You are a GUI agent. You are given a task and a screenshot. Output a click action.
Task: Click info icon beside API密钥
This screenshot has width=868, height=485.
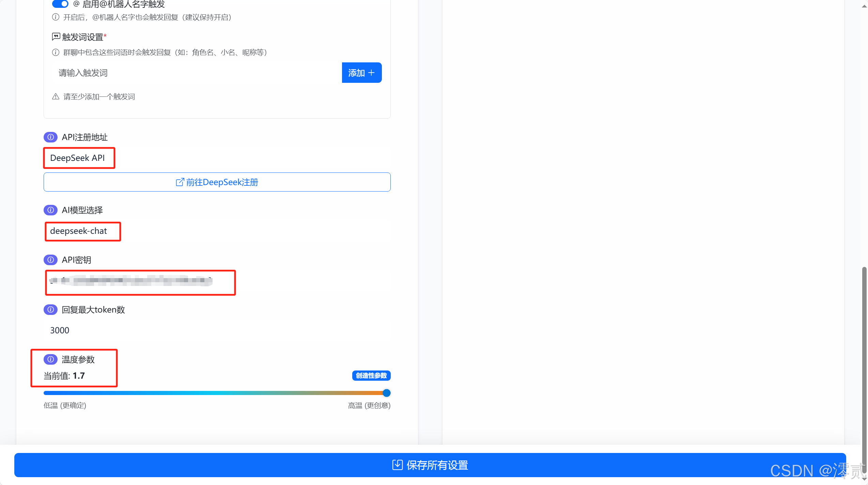click(x=50, y=260)
